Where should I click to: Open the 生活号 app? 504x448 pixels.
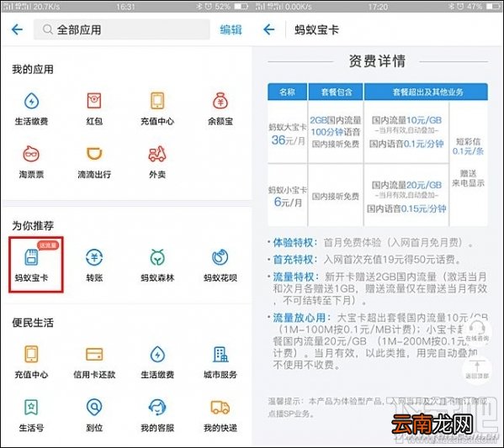31,415
